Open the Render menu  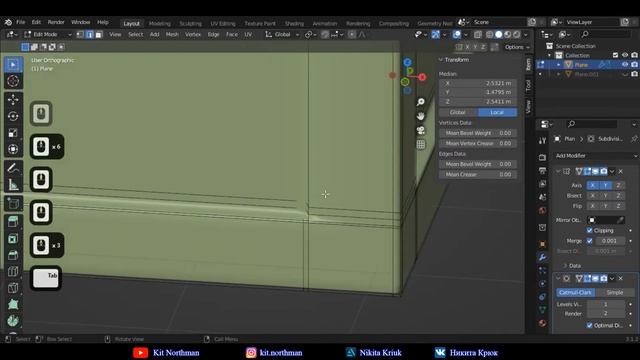coord(56,22)
